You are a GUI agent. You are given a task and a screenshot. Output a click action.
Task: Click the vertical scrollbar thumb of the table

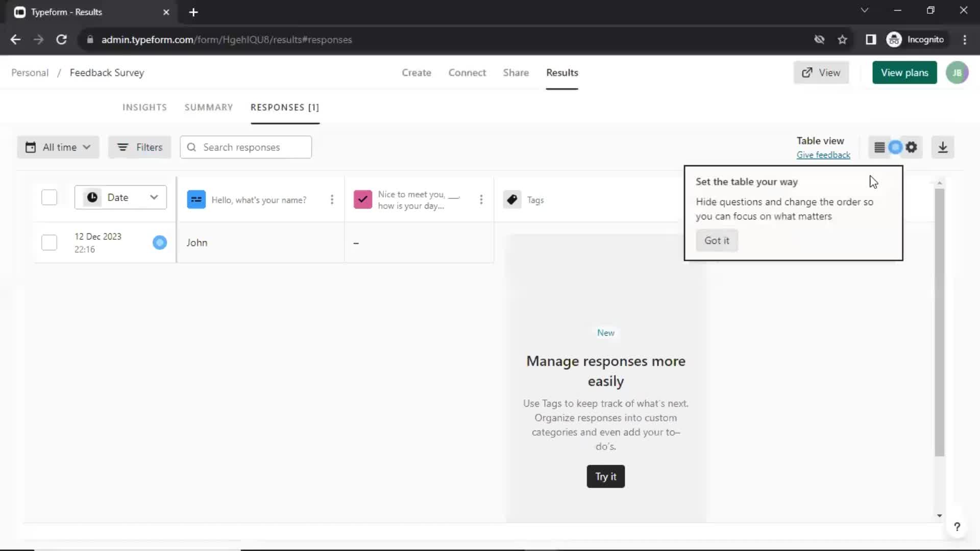pyautogui.click(x=939, y=322)
